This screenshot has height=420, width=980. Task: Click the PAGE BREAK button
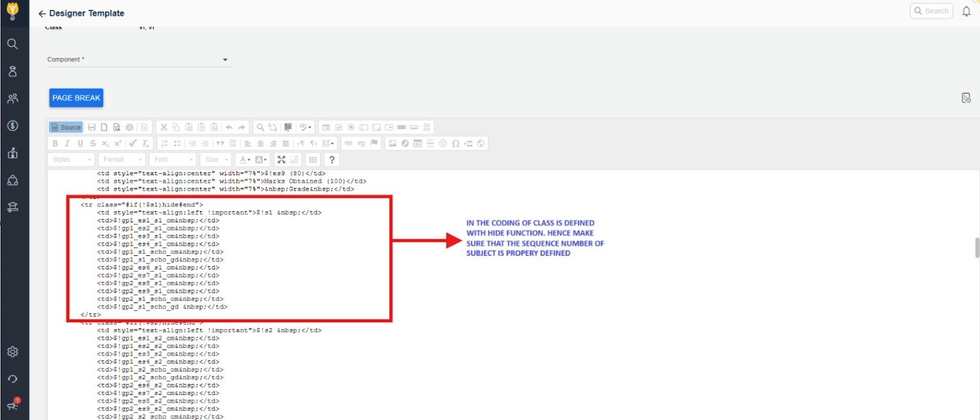[76, 98]
